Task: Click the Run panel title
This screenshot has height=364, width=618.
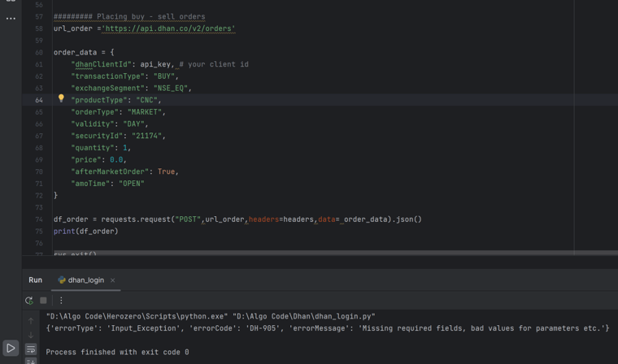Action: (36, 280)
